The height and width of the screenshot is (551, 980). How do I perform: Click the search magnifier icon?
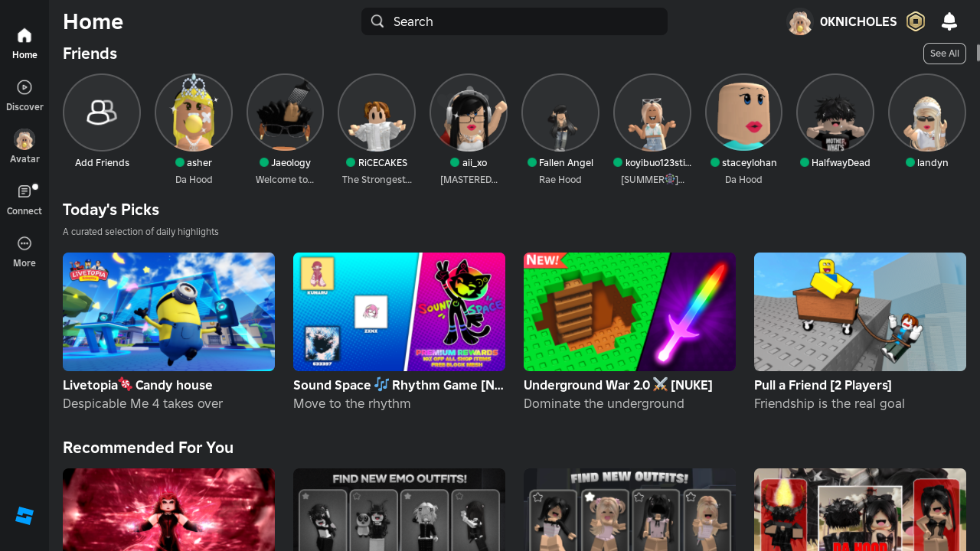pos(377,21)
